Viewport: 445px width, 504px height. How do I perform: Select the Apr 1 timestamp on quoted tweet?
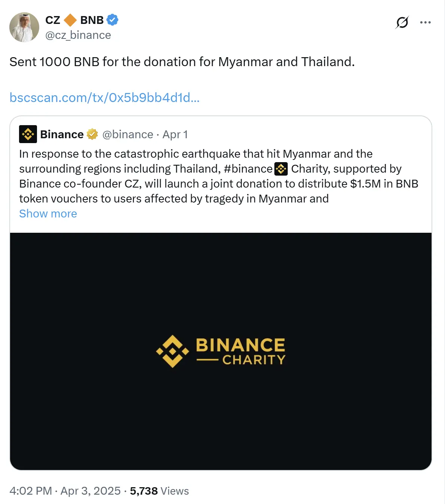(x=175, y=134)
